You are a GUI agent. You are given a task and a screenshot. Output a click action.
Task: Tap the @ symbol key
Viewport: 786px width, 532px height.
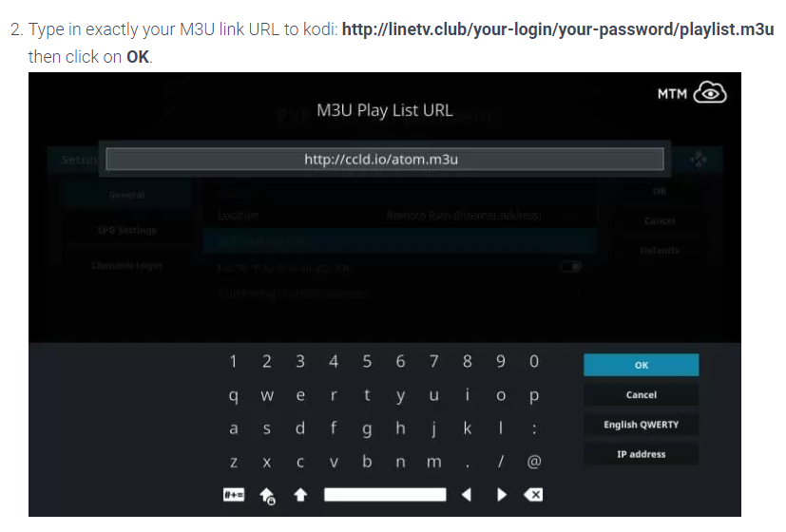click(x=534, y=462)
